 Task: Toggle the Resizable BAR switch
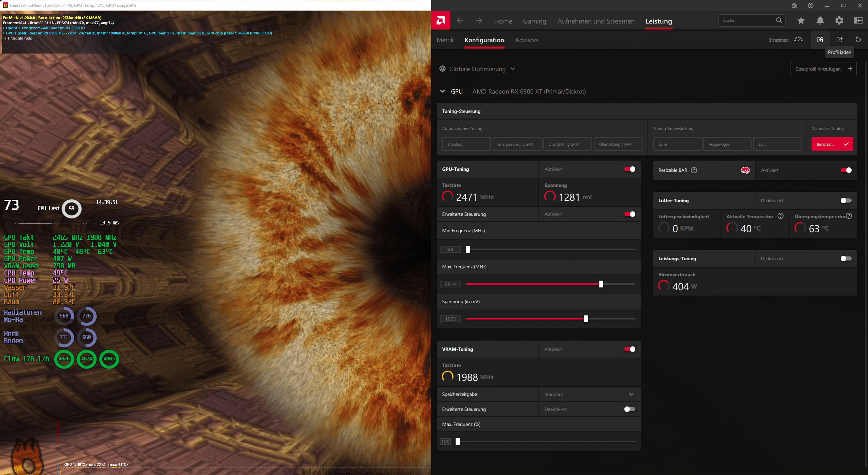(846, 170)
